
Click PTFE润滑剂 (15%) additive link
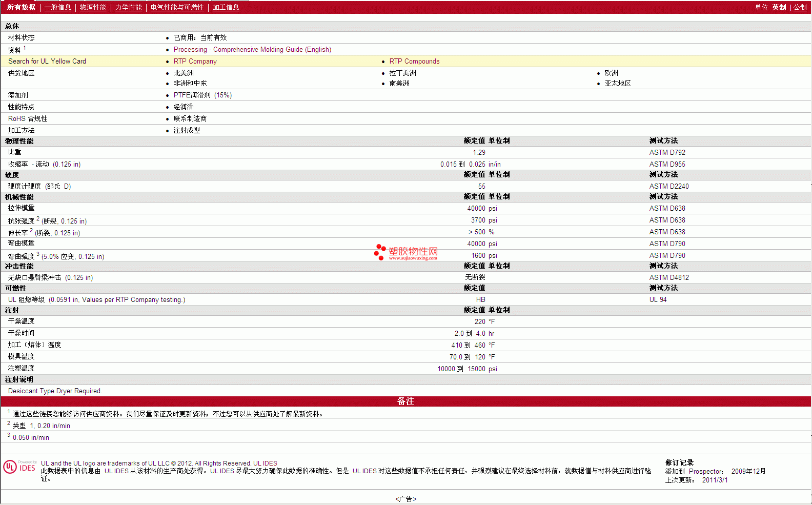202,95
